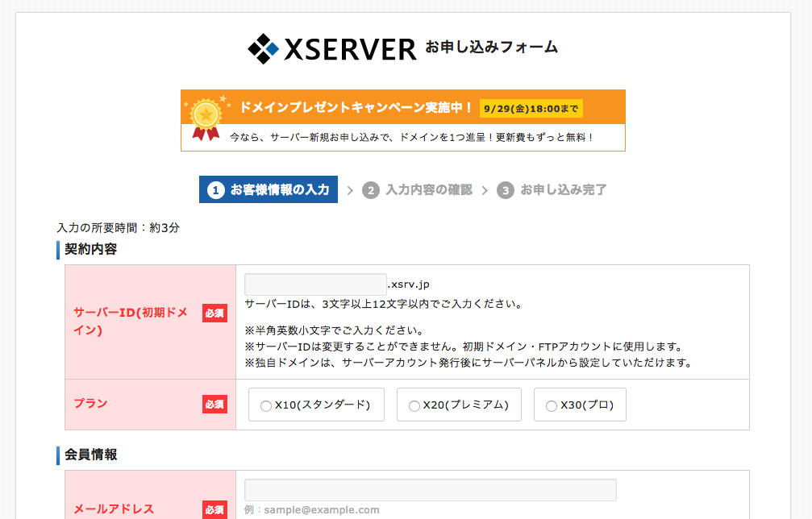Viewport: 812px width, 519px height.
Task: Click the 9/29(金)18:00まで deadline badge
Action: (531, 109)
